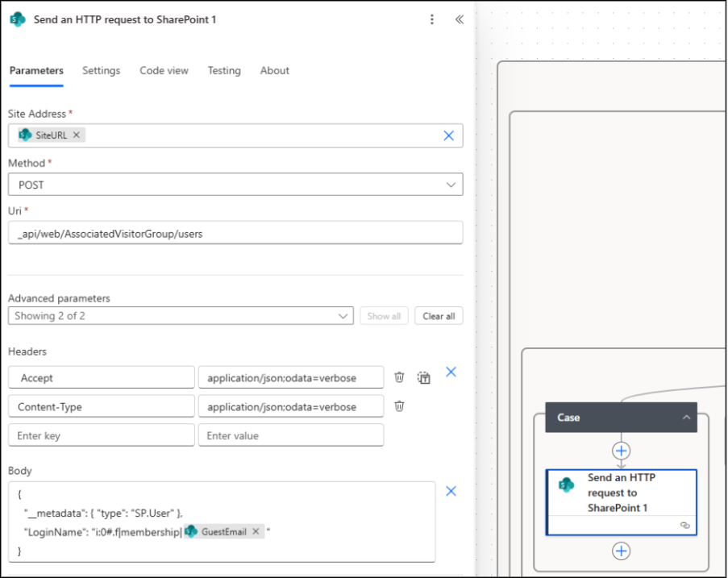Image resolution: width=728 pixels, height=578 pixels.
Task: Switch to the Settings tab
Action: click(101, 71)
